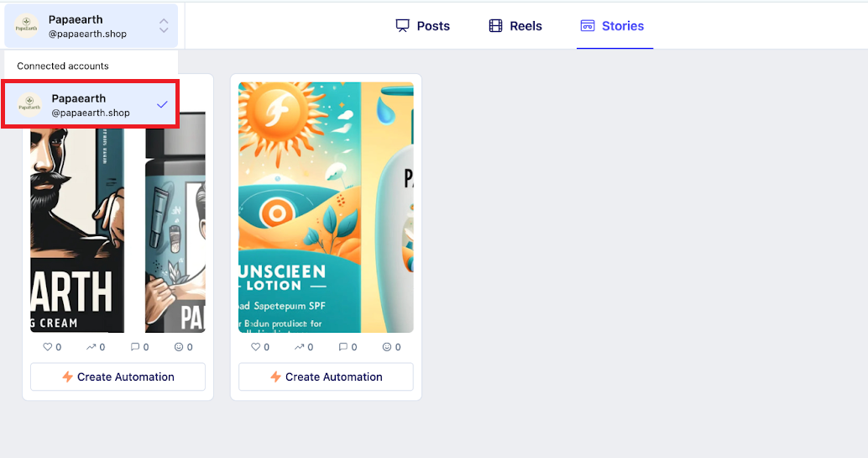Click the Stories icon

pyautogui.click(x=588, y=26)
